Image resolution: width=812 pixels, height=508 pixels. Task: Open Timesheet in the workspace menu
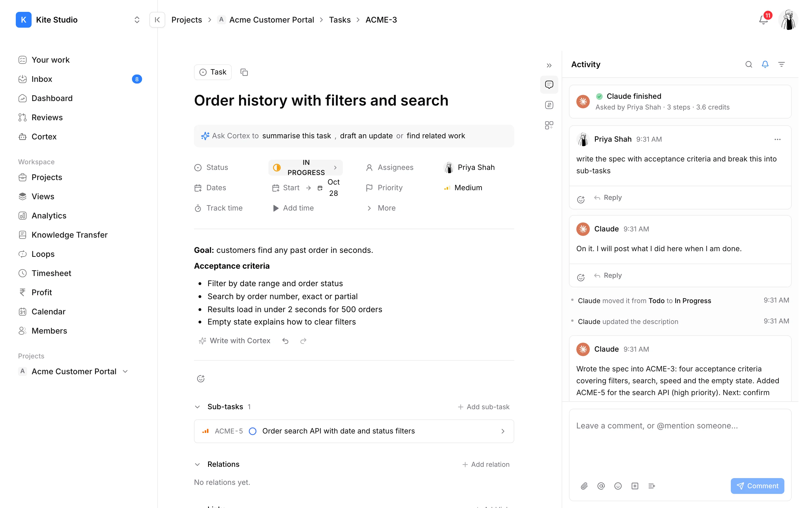pos(80,273)
